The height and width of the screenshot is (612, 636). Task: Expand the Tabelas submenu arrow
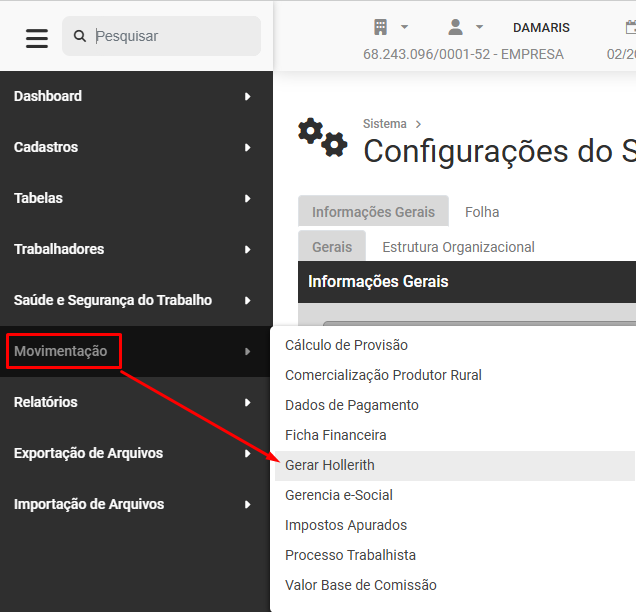click(x=247, y=199)
